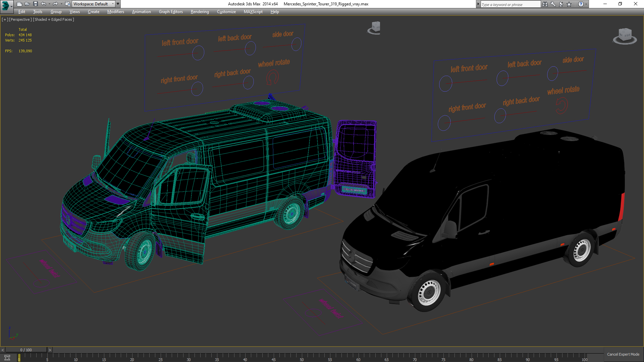The image size is (644, 362).
Task: Click the [Shaded + Edged Faces] viewport label
Action: (53, 19)
